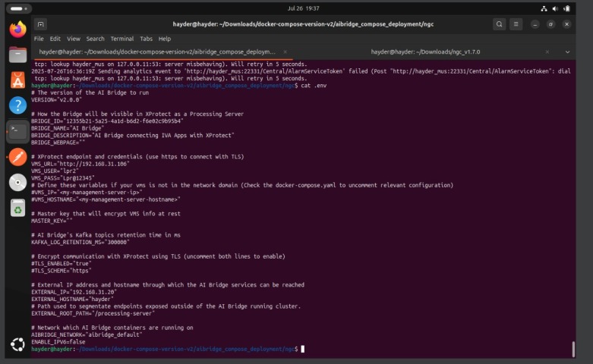
Task: Open Firefox from the dock
Action: click(17, 30)
